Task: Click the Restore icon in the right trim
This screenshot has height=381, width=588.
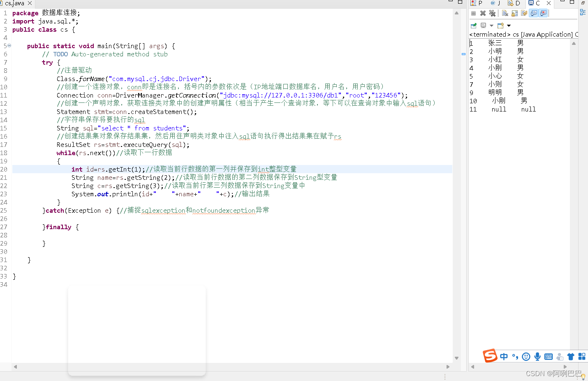Action: tap(583, 3)
